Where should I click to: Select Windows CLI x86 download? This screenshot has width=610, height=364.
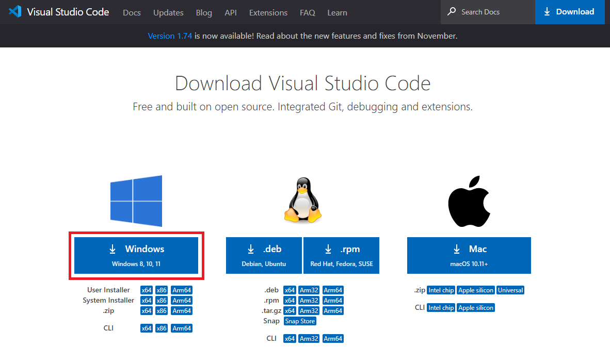click(x=162, y=328)
